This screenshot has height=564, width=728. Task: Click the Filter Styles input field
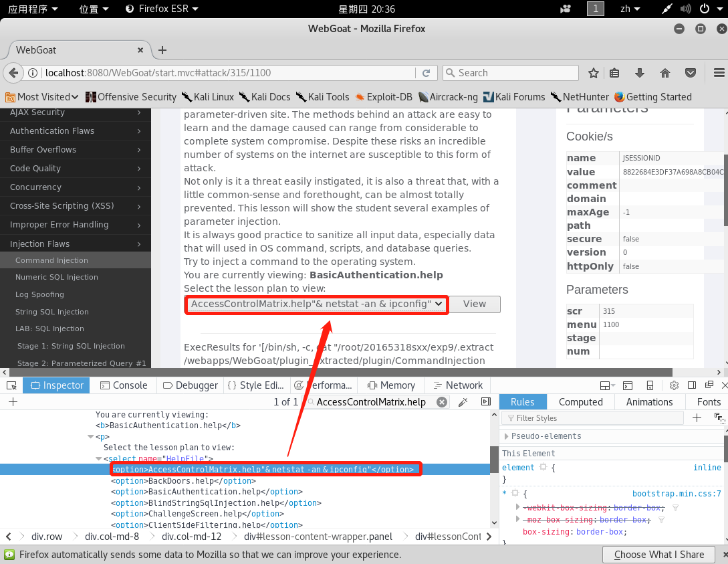pyautogui.click(x=592, y=417)
